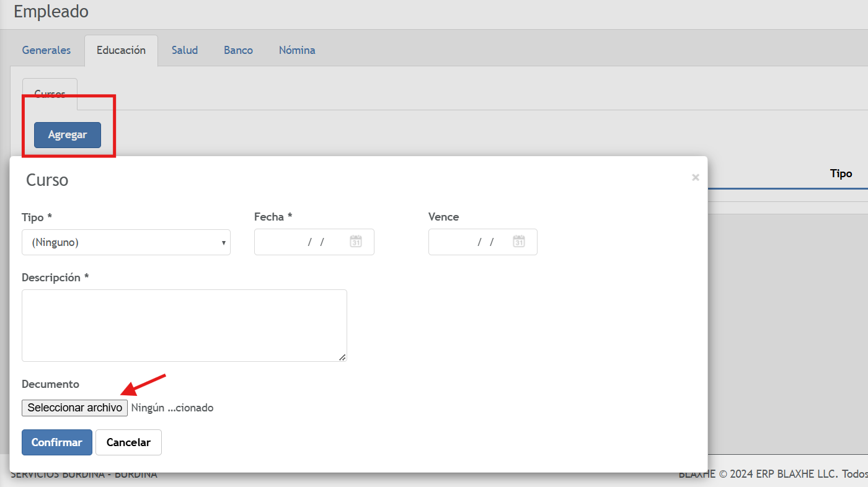Viewport: 868px width, 487px height.
Task: Click the 'Ningún ...cionado' file status text
Action: click(x=172, y=408)
